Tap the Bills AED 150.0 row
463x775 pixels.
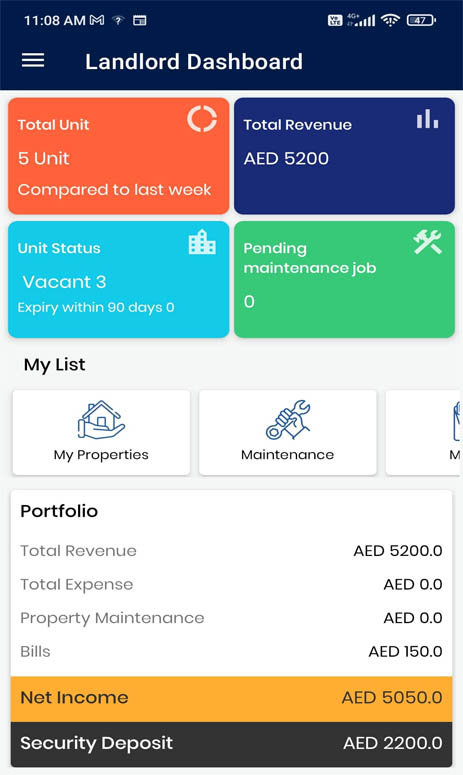coord(231,651)
